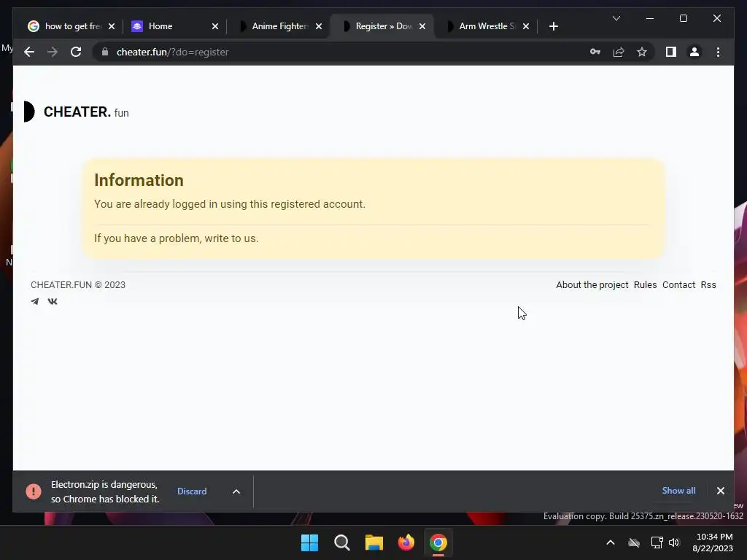
Task: Open the About the project link
Action: pyautogui.click(x=592, y=285)
